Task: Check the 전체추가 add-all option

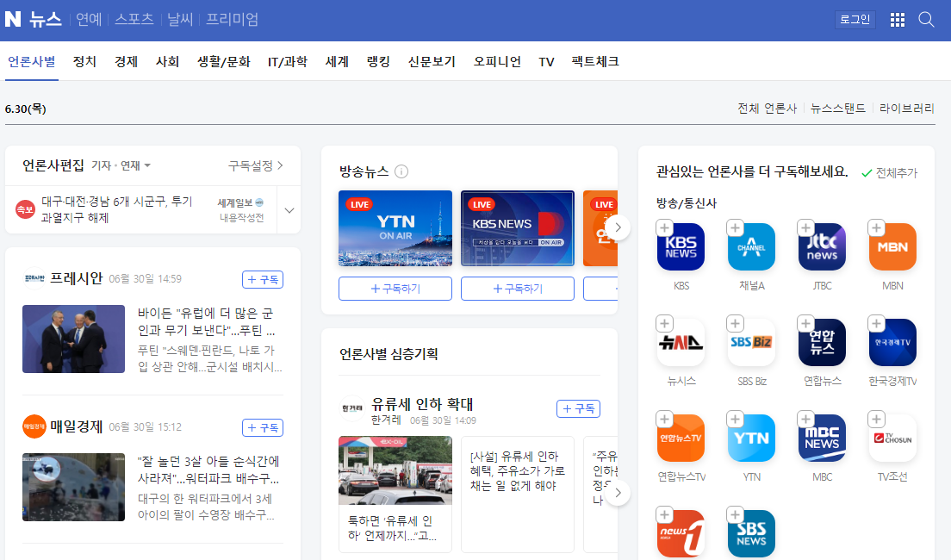Action: point(890,173)
